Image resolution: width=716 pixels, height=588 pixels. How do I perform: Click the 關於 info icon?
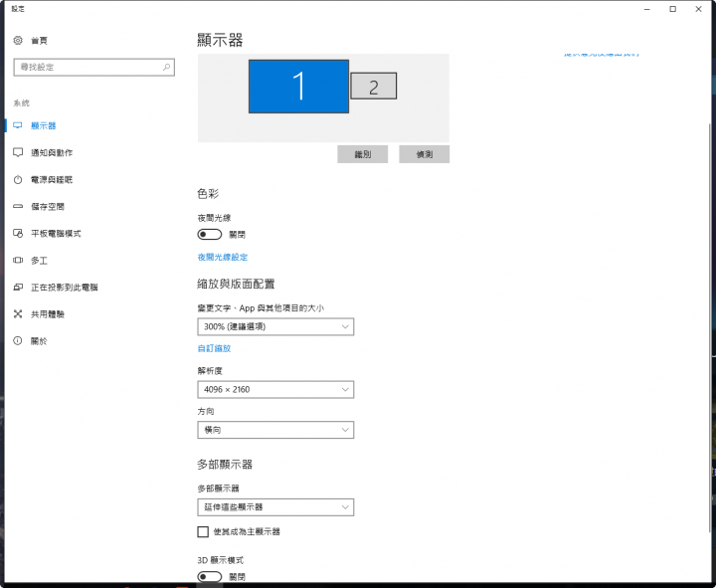18,341
